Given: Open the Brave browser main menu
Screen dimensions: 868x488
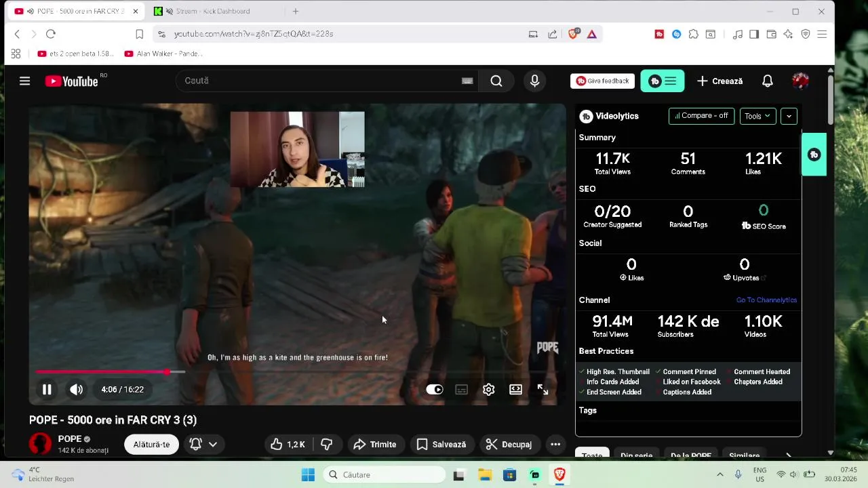Looking at the screenshot, I should tap(822, 34).
